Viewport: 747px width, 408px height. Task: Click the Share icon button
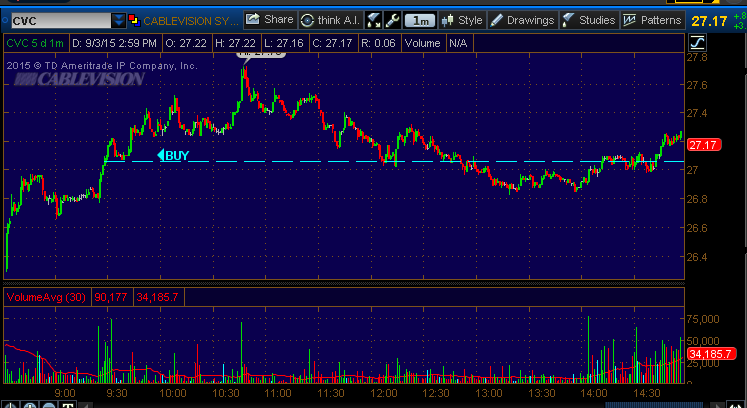tap(270, 19)
